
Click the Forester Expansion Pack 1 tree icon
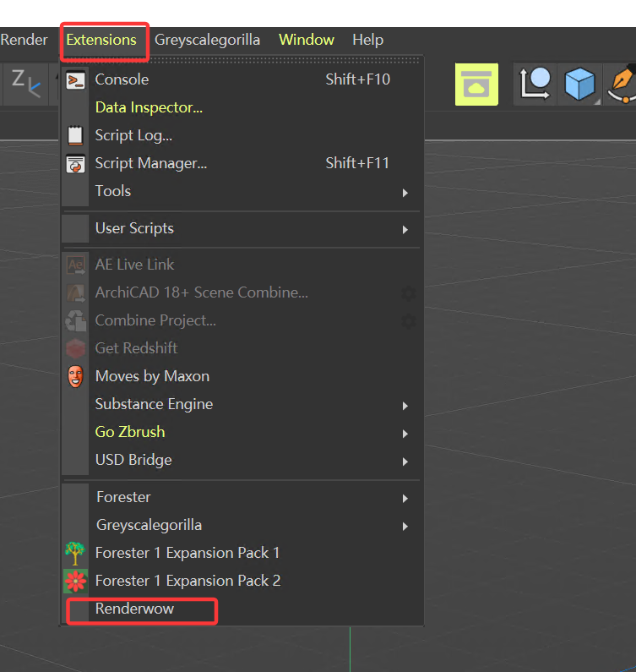point(75,553)
